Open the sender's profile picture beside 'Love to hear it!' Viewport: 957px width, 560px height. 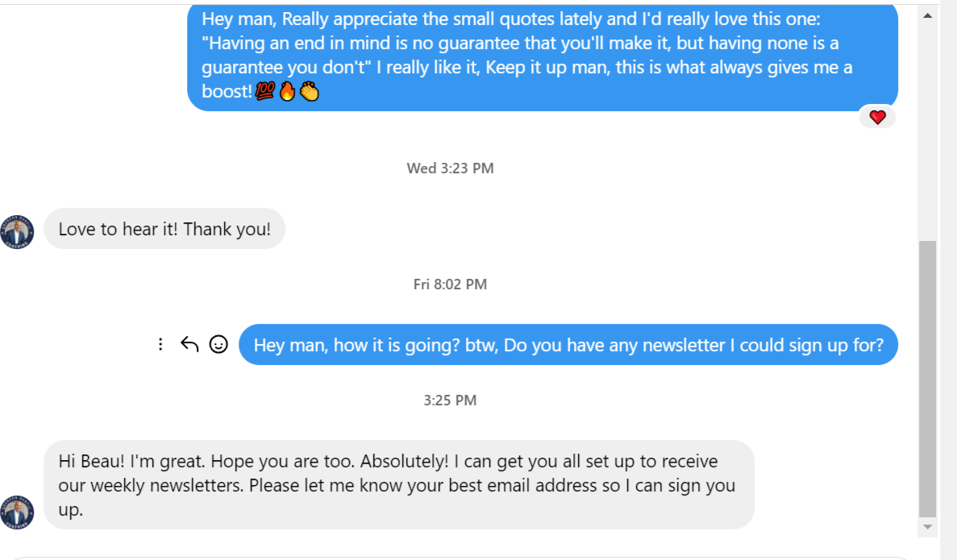click(18, 231)
